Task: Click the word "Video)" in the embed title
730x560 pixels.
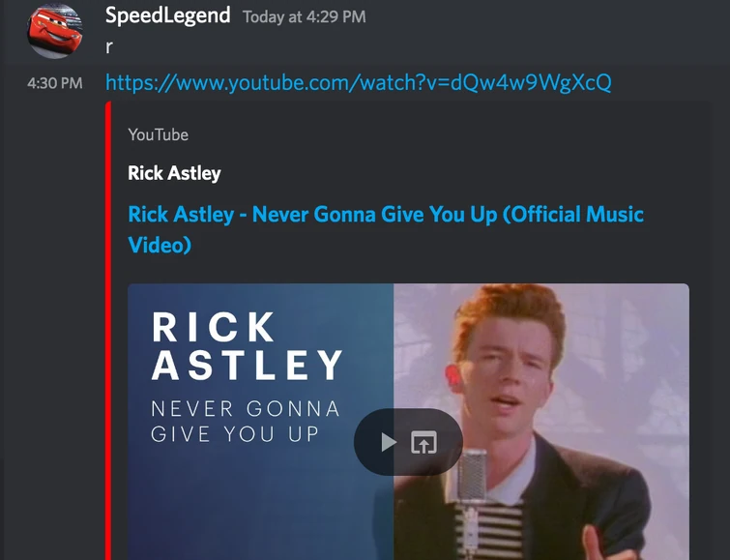Action: [x=160, y=245]
